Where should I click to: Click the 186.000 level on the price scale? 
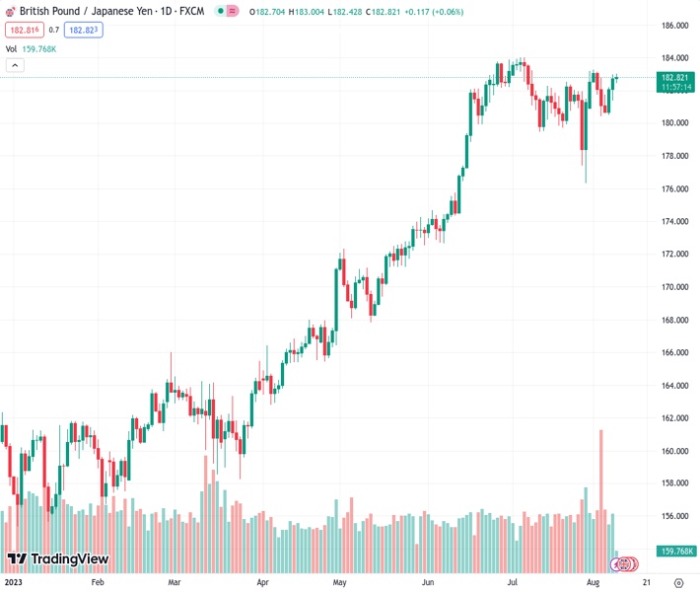point(674,26)
